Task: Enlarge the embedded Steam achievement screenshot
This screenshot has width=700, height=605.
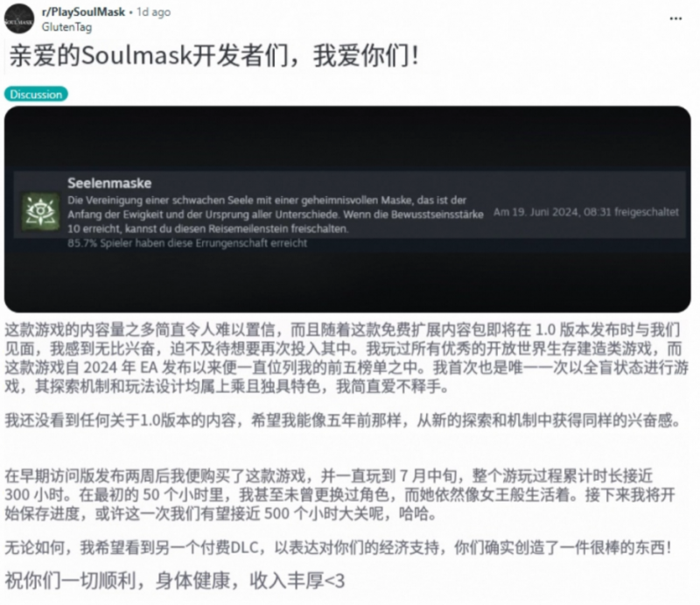Action: point(347,209)
